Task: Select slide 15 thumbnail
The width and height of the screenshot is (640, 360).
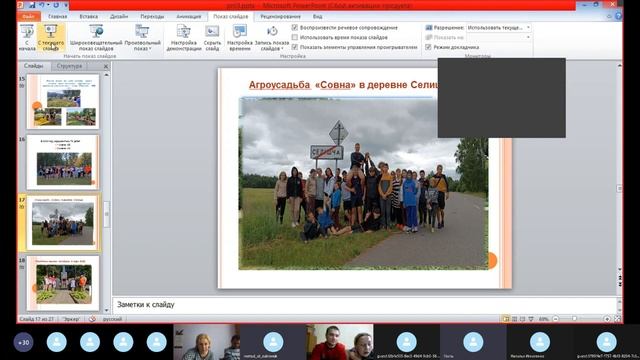Action: [62, 101]
